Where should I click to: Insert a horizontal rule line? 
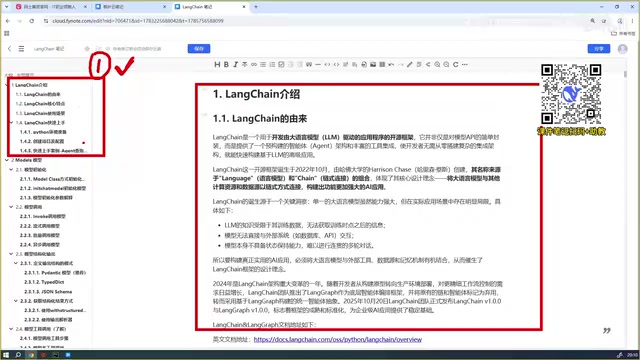pos(318,64)
